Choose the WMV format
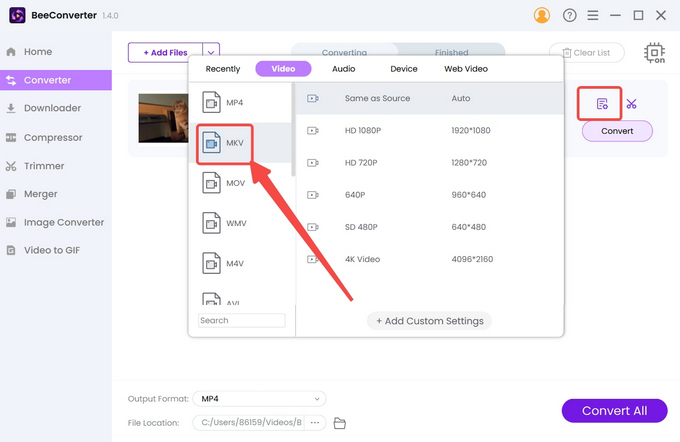This screenshot has width=680, height=442. pos(241,223)
